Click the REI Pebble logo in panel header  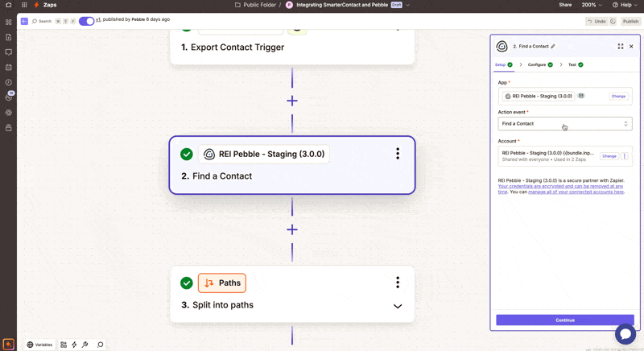point(502,47)
